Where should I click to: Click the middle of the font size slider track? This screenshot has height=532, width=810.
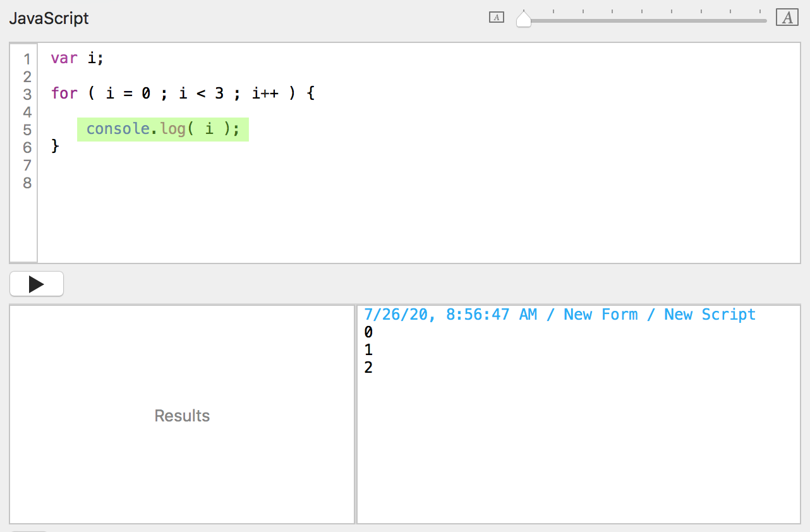click(644, 20)
